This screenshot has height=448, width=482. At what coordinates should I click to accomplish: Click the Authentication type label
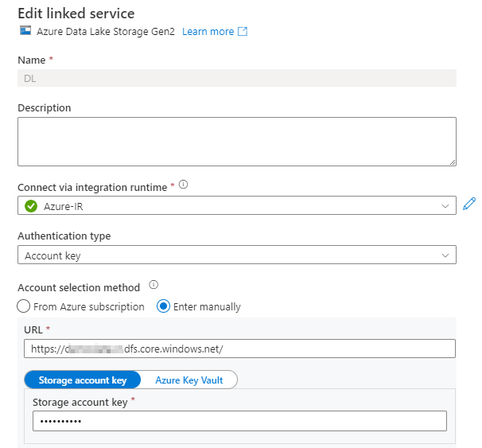(64, 236)
